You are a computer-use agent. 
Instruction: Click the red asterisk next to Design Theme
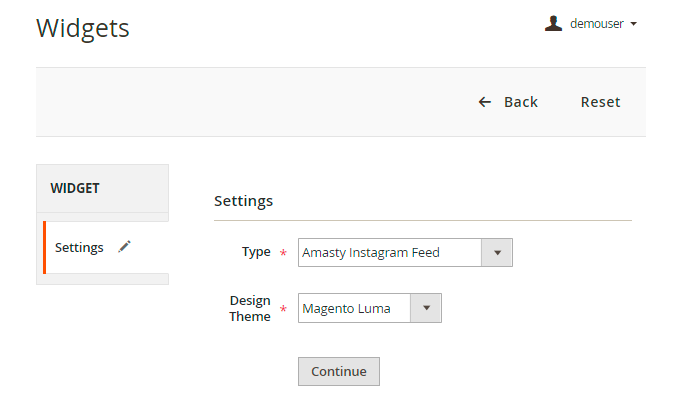[x=283, y=311]
